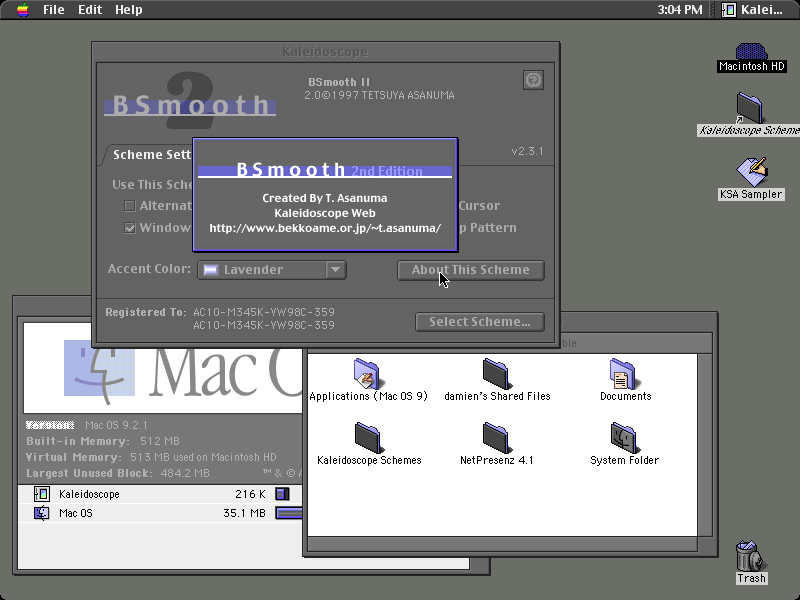Open the Accent Color dropdown
The image size is (800, 600).
point(272,269)
